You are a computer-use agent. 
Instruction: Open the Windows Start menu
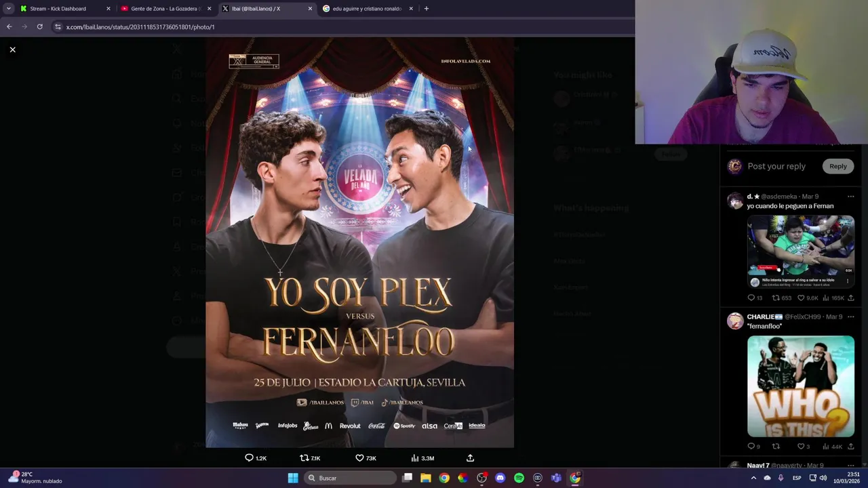293,478
